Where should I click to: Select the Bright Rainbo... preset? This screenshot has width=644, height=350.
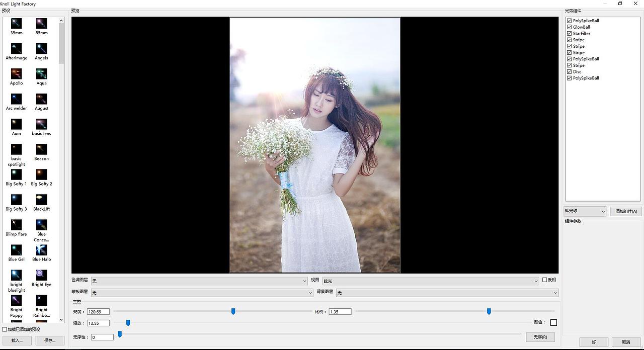pos(41,300)
